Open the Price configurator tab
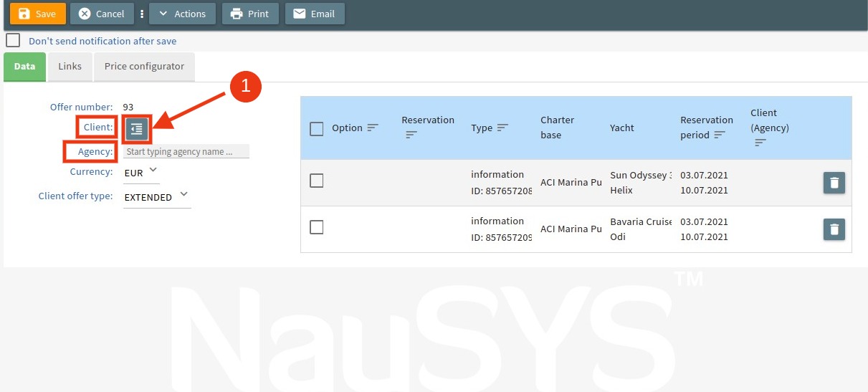Screen dimensions: 868x392 pos(144,66)
